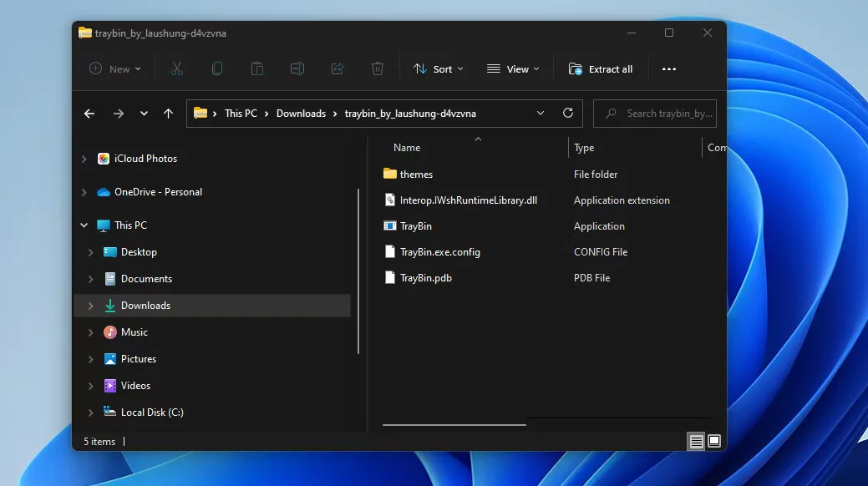Viewport: 868px width, 486px height.
Task: Delete selection with the trash icon
Action: [x=377, y=68]
